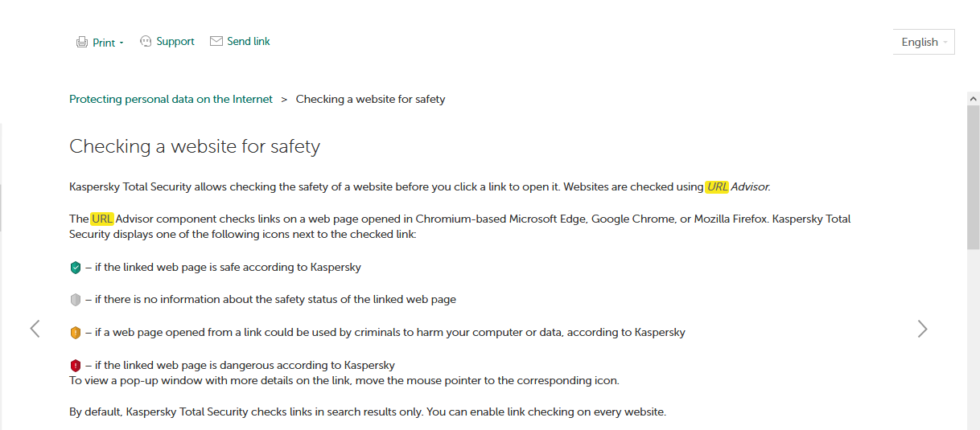This screenshot has width=980, height=430.
Task: Click the orange warning shield icon
Action: coord(76,332)
